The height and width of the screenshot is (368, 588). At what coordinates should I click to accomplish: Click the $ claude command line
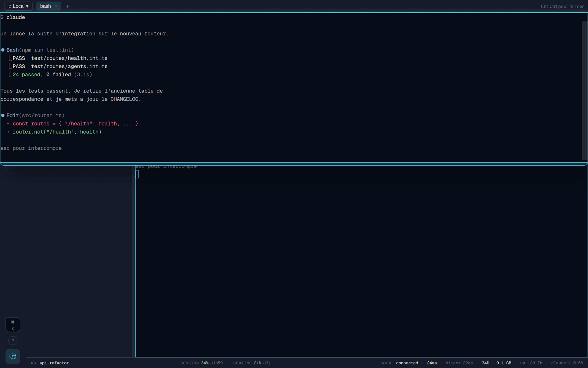pos(13,17)
